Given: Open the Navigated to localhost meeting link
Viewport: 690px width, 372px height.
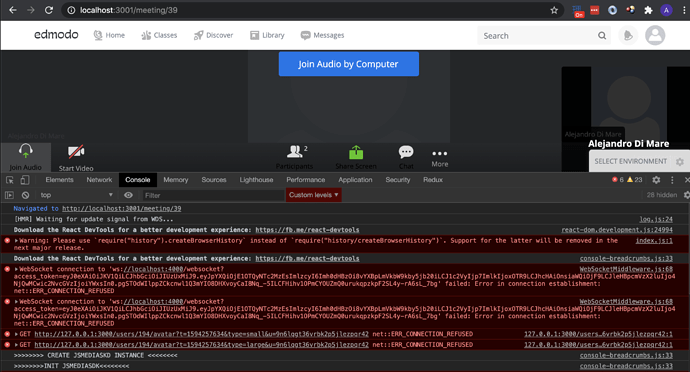Looking at the screenshot, I should pos(121,209).
